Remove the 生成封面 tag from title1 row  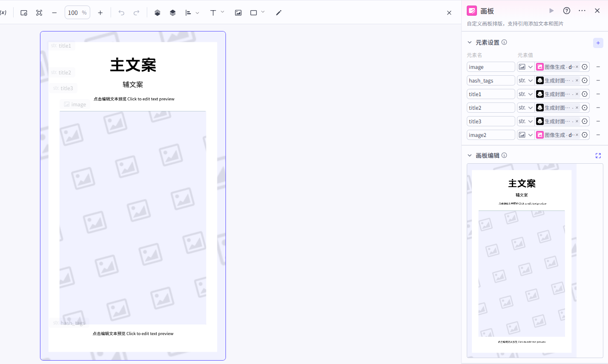(x=577, y=94)
